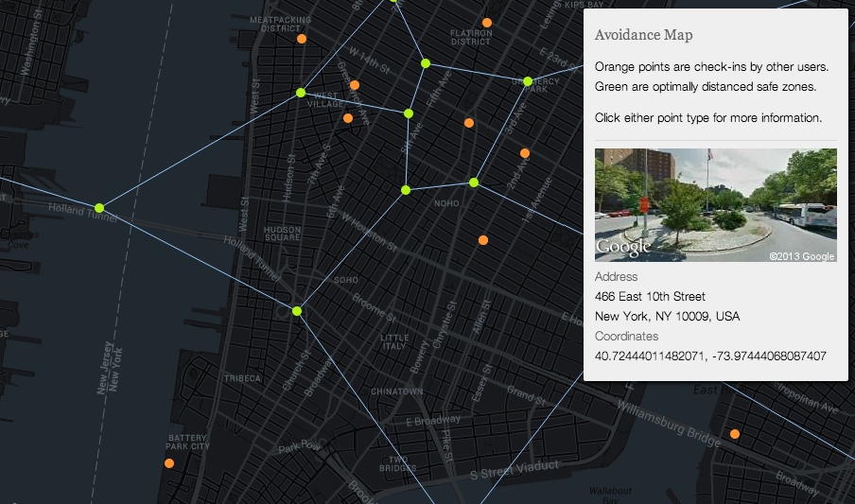Click the Meatpacking District map label

click(x=280, y=24)
